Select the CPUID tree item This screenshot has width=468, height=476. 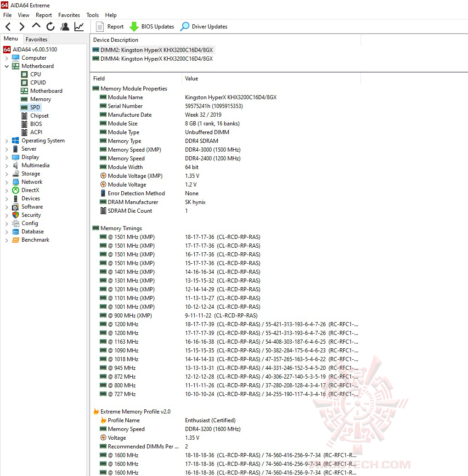tap(38, 83)
